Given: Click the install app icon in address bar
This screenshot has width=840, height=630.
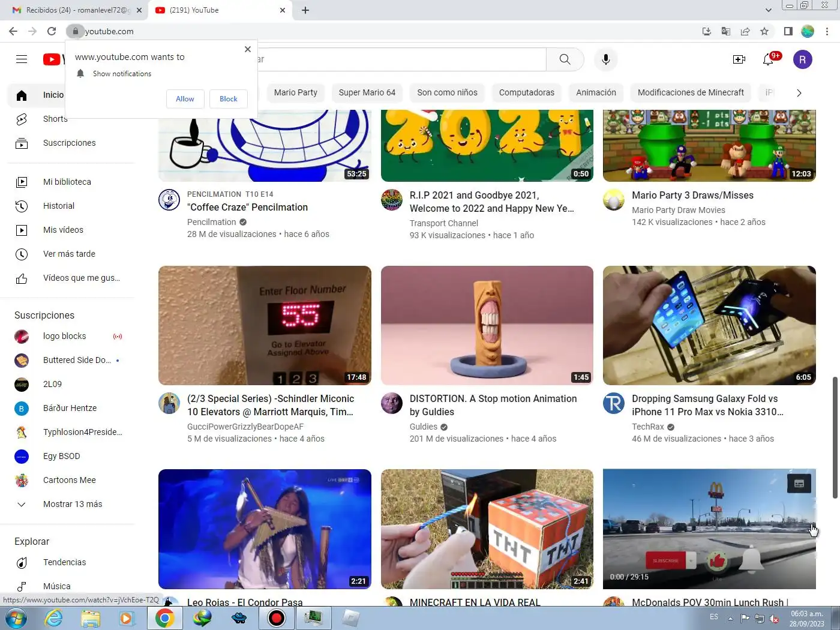Looking at the screenshot, I should pyautogui.click(x=707, y=31).
